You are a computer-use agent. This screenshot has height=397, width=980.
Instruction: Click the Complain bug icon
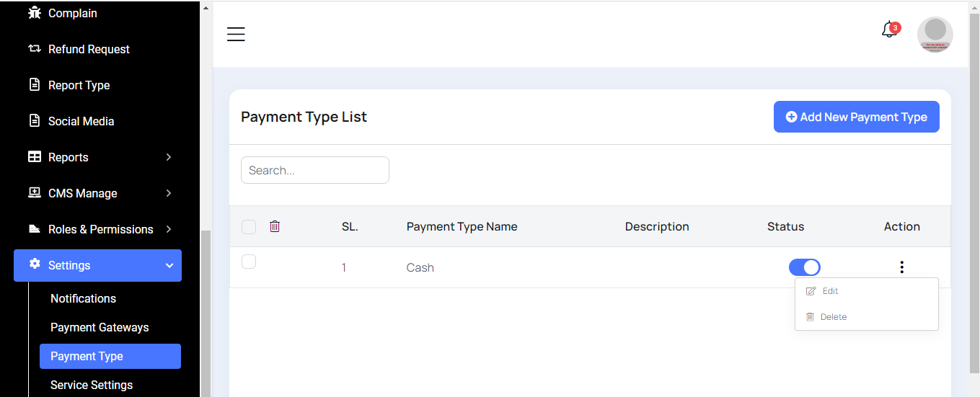34,13
